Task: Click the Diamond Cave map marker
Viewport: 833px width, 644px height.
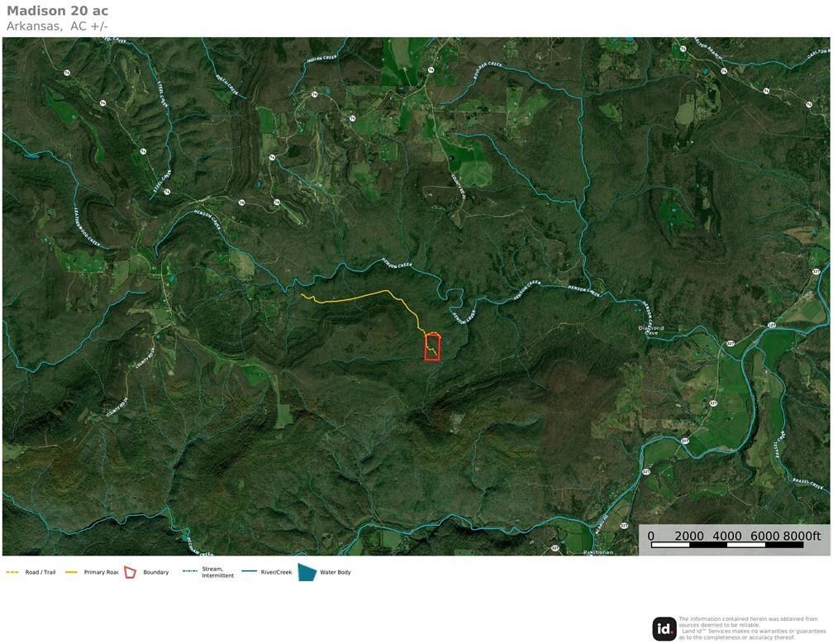Action: pos(651,329)
